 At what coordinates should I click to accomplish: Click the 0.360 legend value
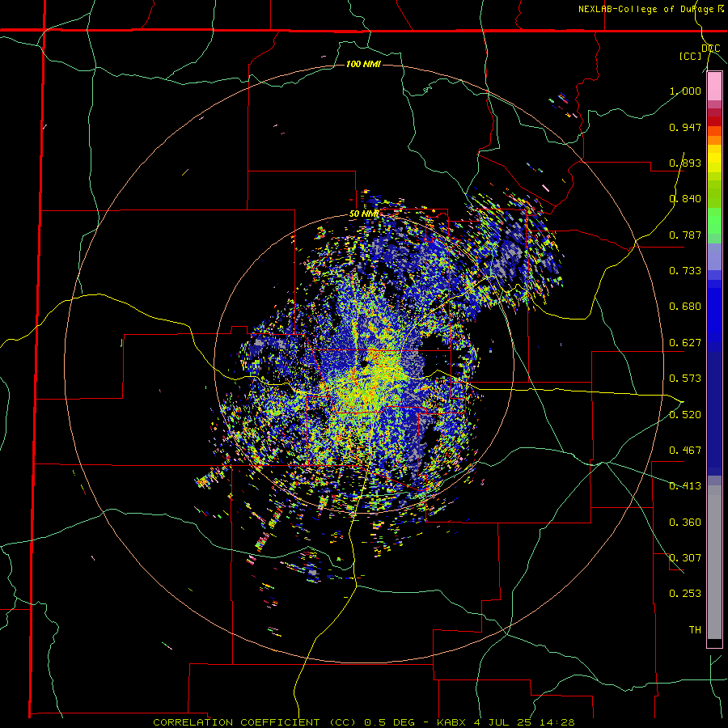coord(685,523)
